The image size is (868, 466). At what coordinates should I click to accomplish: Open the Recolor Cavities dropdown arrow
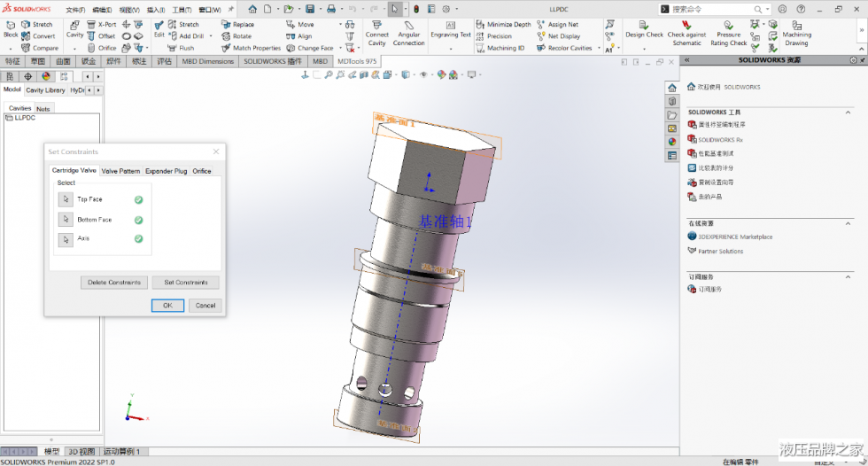pos(598,48)
